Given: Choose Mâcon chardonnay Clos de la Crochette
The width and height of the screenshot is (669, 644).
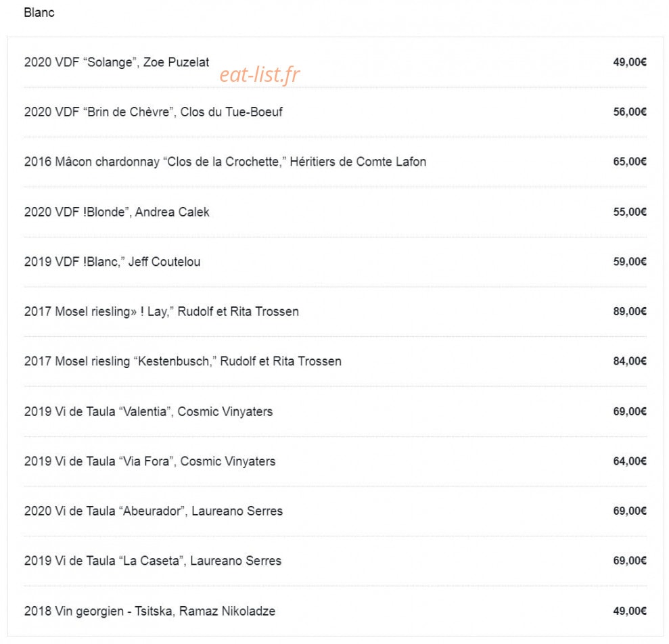Looking at the screenshot, I should point(336,162).
